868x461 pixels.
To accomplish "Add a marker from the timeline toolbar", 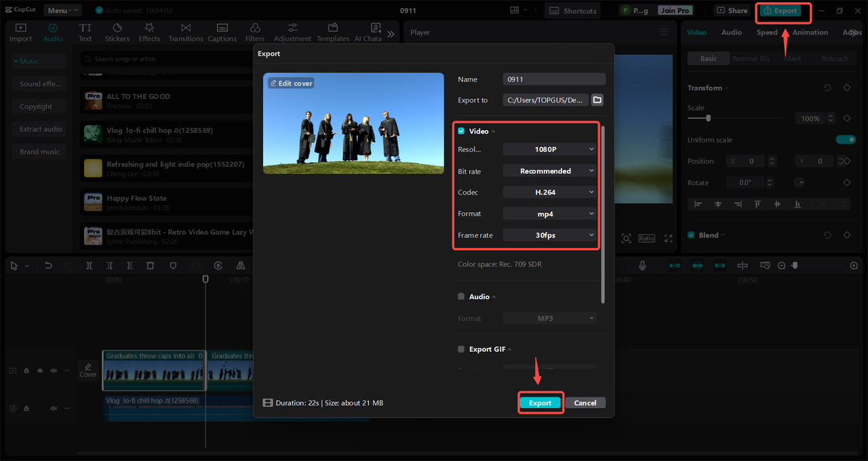I will 173,266.
